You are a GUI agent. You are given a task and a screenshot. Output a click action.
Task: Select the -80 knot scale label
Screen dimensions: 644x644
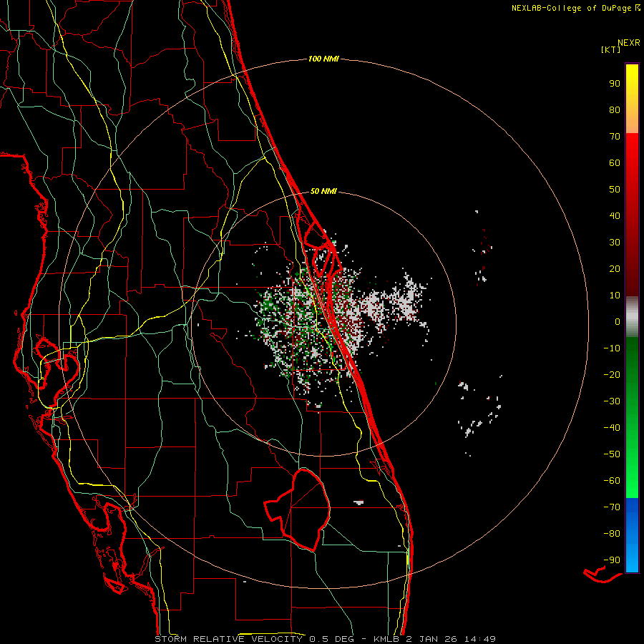coord(612,534)
